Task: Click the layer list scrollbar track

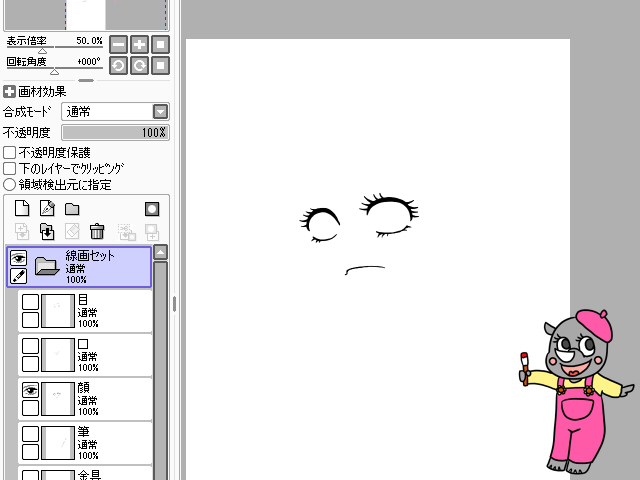Action: [x=160, y=371]
